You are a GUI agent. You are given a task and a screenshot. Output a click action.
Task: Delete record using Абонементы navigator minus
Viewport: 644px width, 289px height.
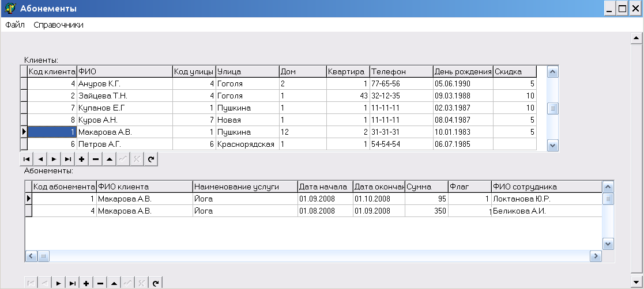[x=100, y=283]
